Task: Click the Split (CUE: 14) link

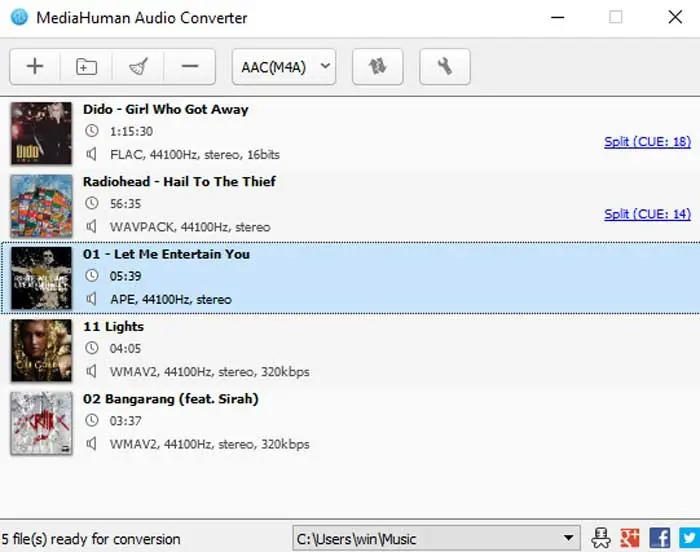Action: (647, 214)
